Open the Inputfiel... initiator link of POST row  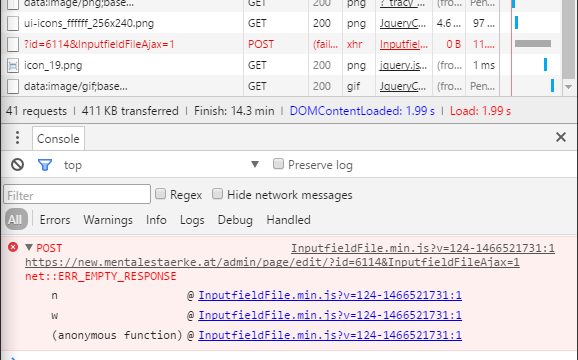pyautogui.click(x=404, y=44)
